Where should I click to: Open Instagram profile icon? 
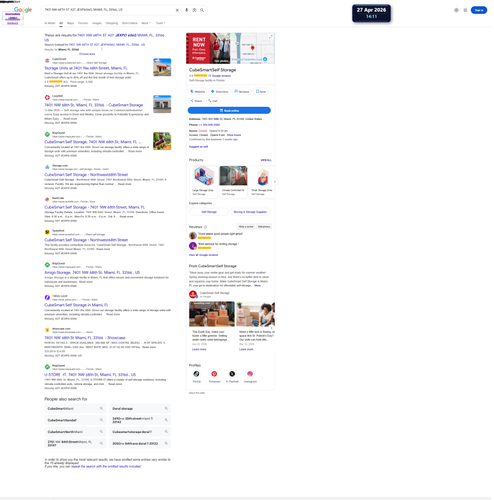click(x=250, y=374)
